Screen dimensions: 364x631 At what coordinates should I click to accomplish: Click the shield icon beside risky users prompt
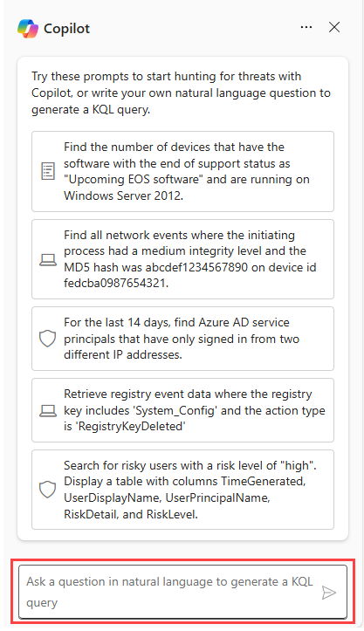(x=47, y=490)
